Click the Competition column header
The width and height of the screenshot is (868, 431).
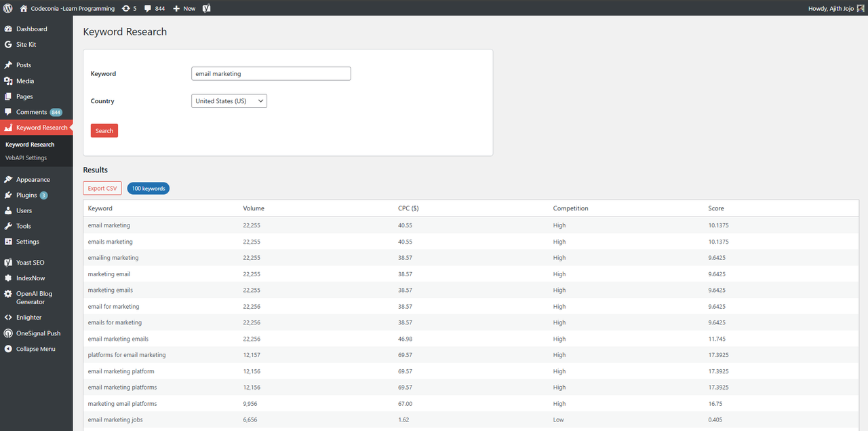571,208
